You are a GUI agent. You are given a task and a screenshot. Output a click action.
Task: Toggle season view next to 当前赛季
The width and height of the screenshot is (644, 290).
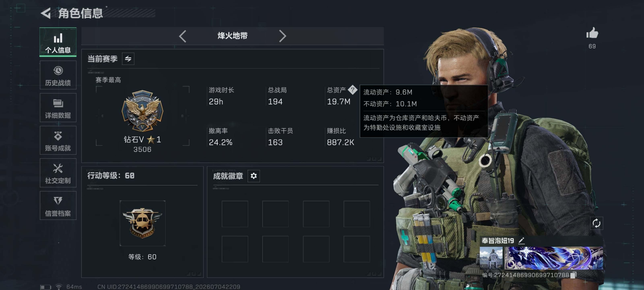[x=128, y=59]
